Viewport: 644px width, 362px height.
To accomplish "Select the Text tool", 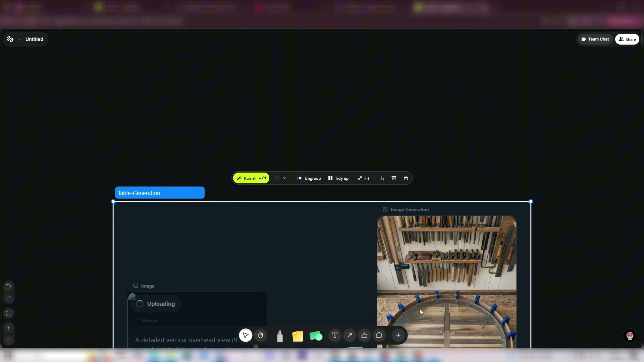I will [335, 336].
